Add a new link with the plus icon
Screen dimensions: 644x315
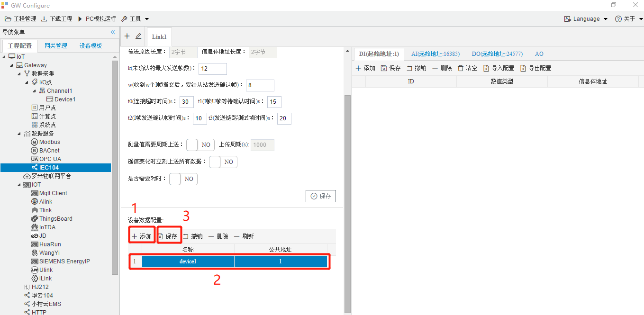[x=127, y=36]
